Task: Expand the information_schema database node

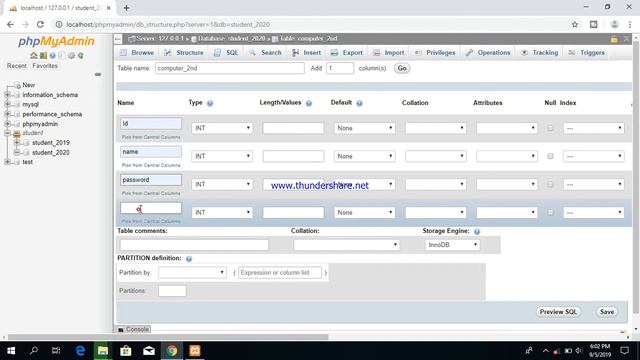Action: [x=7, y=95]
